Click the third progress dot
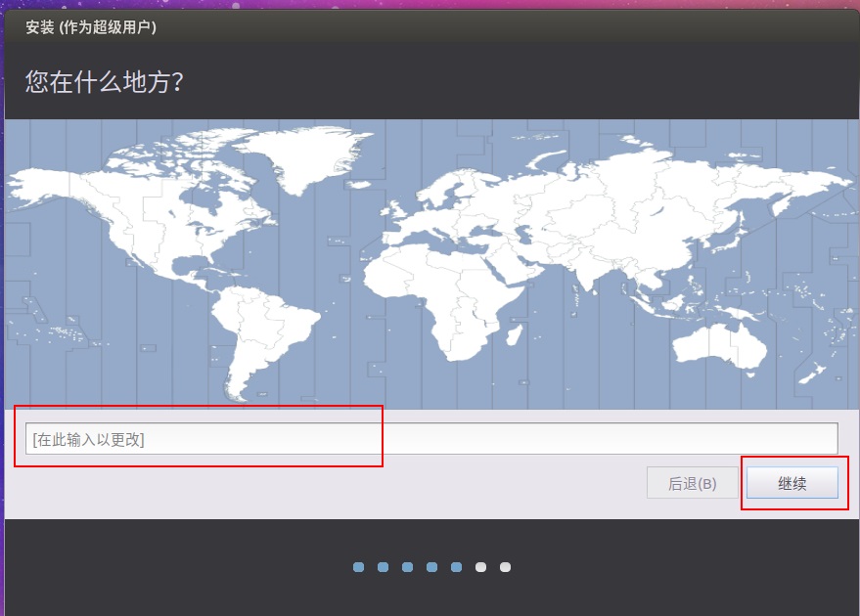Viewport: 860px width, 616px height. pos(407,567)
